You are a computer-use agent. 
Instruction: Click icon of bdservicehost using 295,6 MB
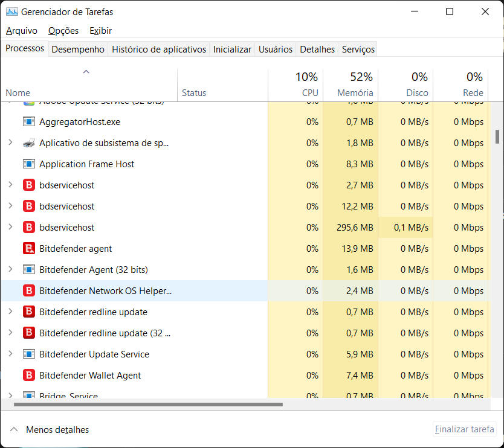[29, 228]
